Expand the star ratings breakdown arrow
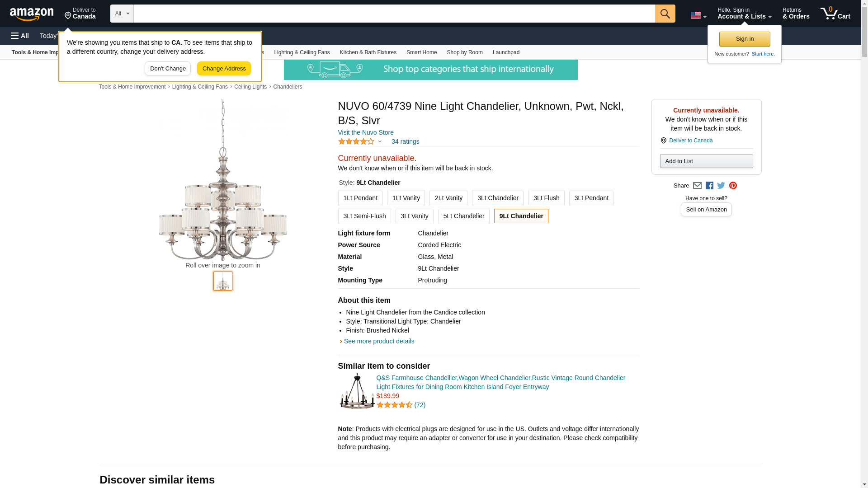Screen dimensions: 868x488 coord(380,141)
